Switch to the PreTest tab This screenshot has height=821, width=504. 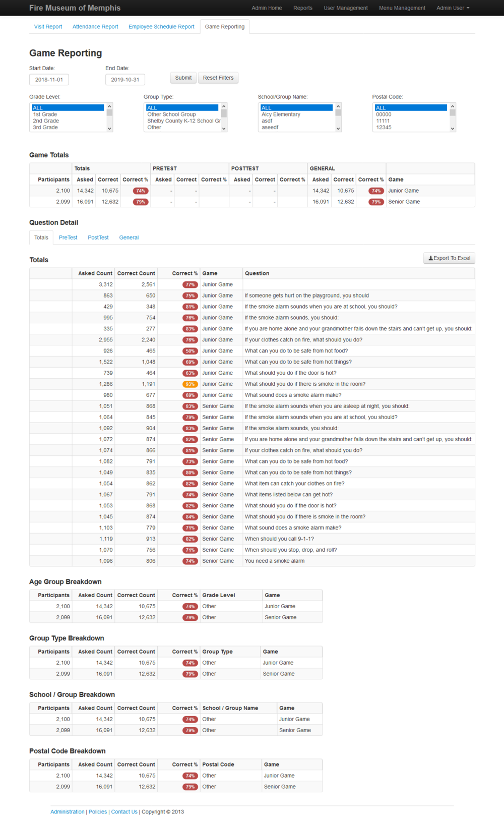[68, 238]
